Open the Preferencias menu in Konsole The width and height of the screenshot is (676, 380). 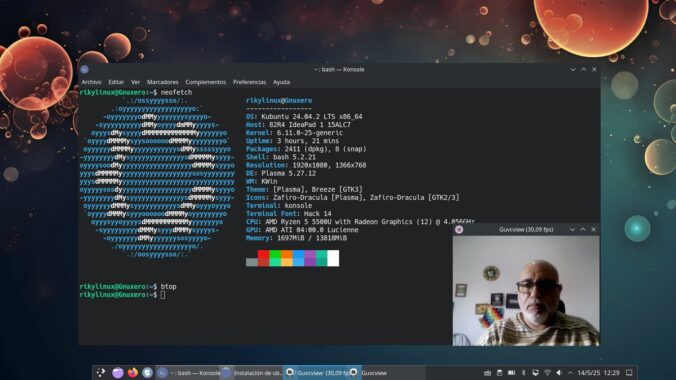coord(249,82)
